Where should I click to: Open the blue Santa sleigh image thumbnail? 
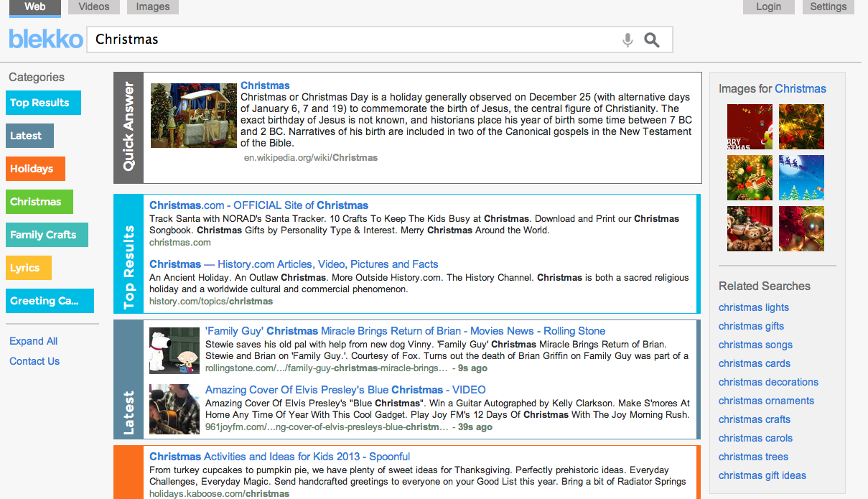point(801,178)
